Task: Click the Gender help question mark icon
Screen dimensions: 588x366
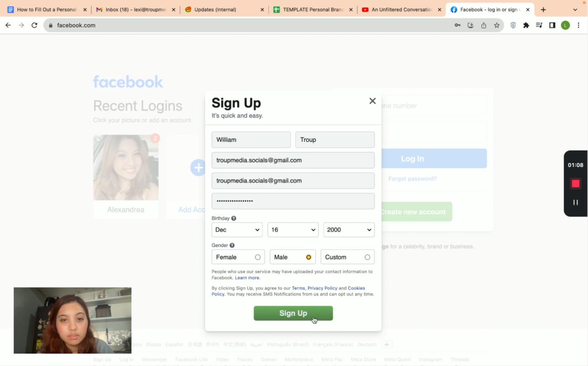Action: pos(232,246)
